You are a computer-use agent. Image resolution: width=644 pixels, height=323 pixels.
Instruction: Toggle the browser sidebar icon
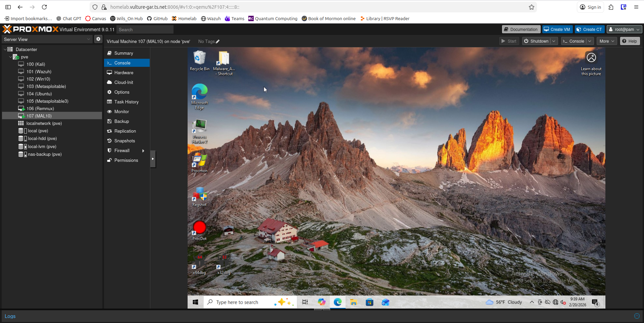pos(8,7)
